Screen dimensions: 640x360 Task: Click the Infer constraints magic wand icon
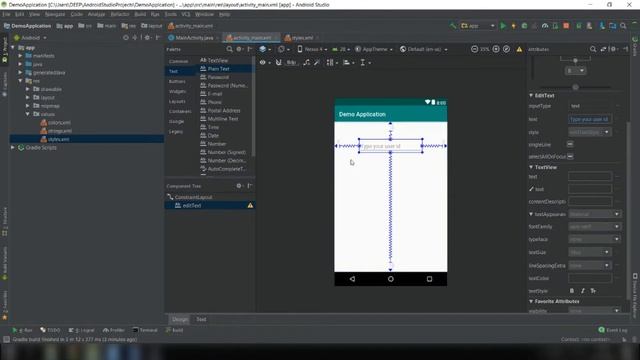point(317,62)
